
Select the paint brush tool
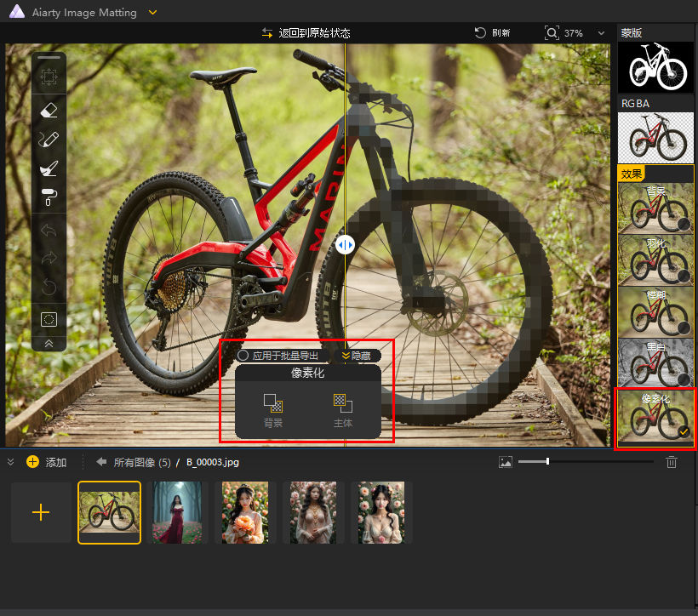(49, 168)
